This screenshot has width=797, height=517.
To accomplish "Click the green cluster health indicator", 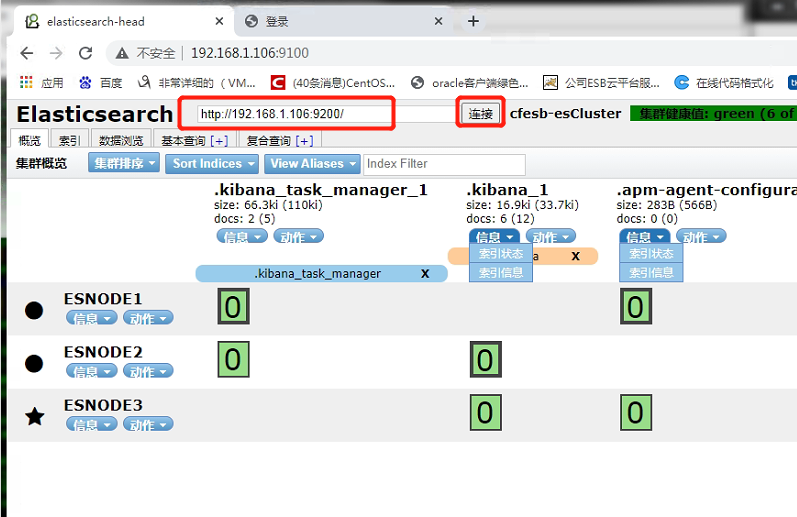I will 713,113.
